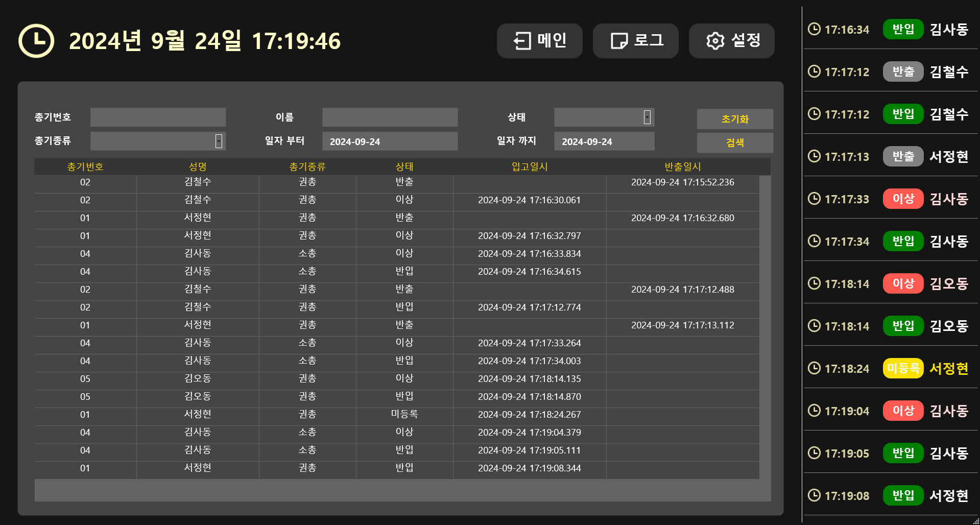980x525 pixels.
Task: Focus the 총기번호 input field
Action: [x=158, y=117]
